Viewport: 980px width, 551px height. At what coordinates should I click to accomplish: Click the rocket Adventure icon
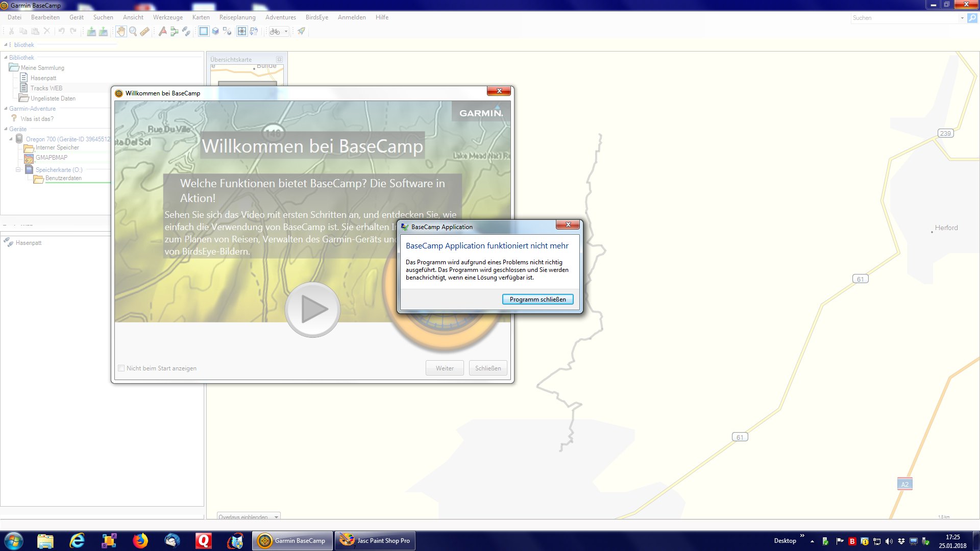301,32
